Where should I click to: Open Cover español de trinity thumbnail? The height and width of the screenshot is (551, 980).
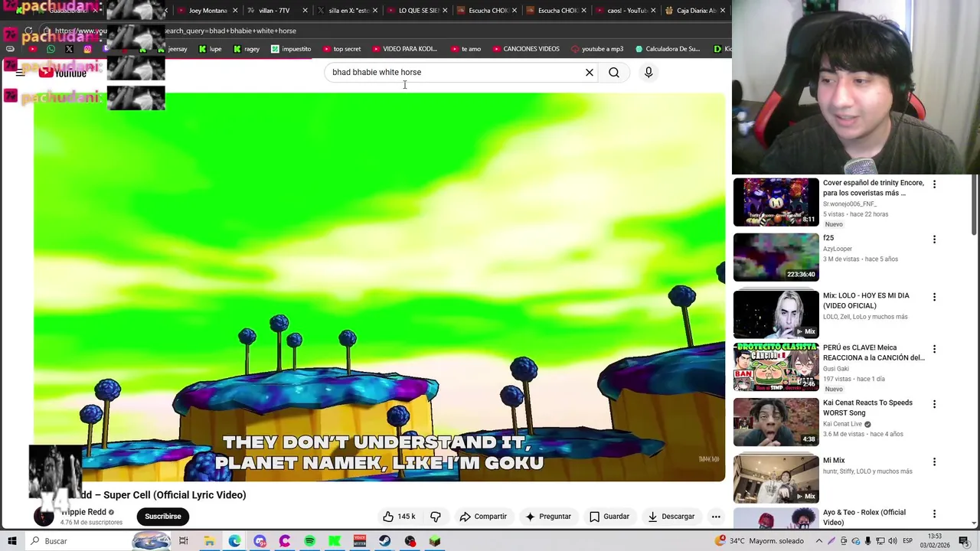point(776,202)
